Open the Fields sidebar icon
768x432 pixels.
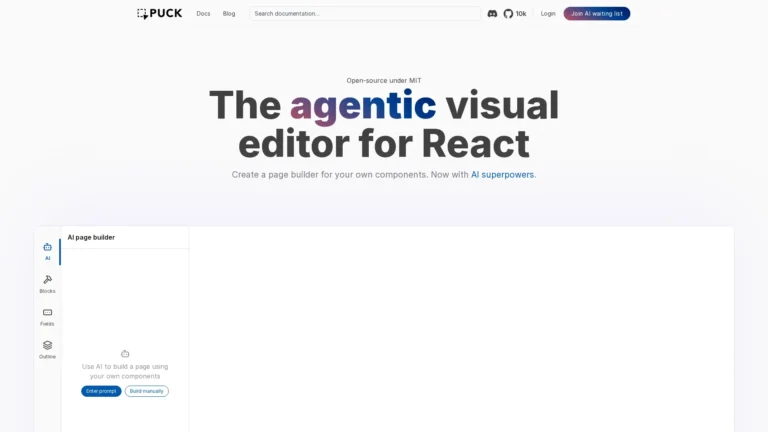(x=47, y=312)
